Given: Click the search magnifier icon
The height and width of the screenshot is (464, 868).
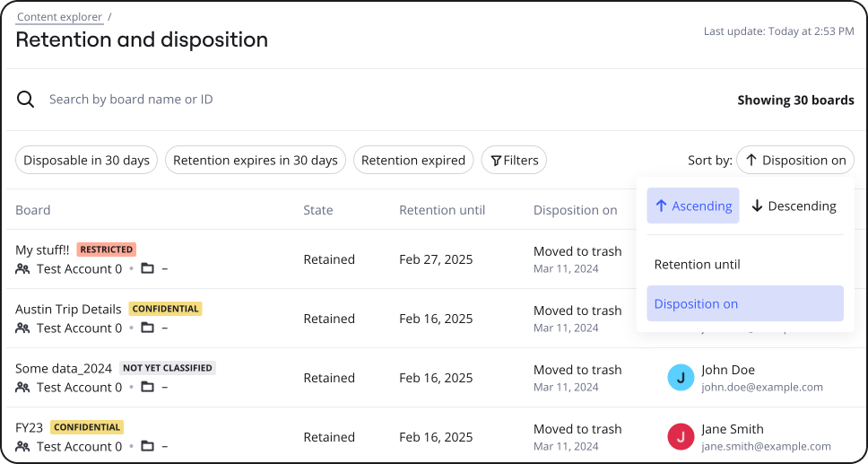Looking at the screenshot, I should [x=26, y=100].
